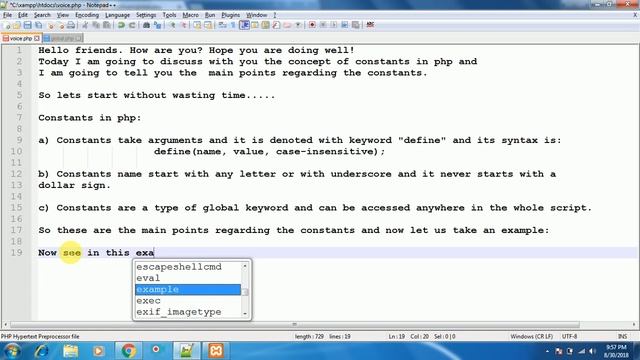Open the User Defined Language icon

tap(255, 25)
